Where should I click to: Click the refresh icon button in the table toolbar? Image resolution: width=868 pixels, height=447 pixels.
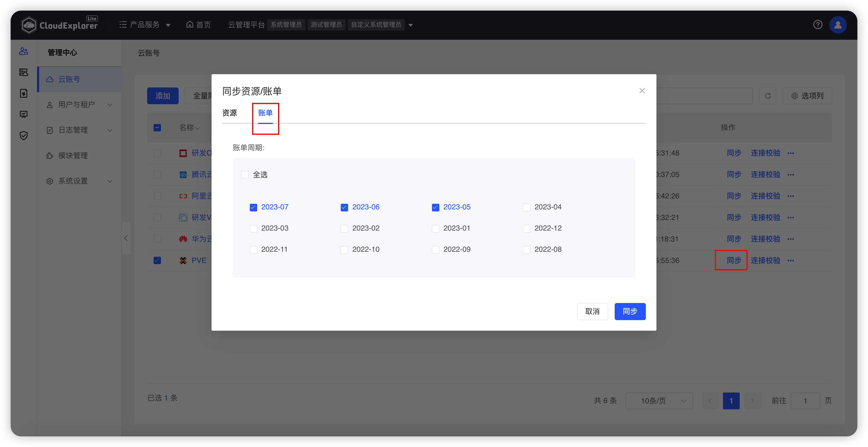[x=768, y=96]
